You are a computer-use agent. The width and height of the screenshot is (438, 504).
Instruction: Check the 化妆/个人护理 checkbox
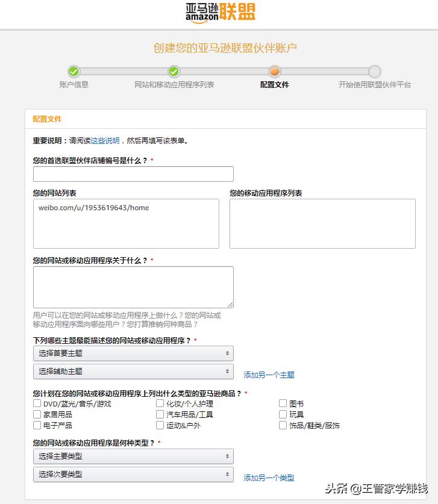tap(160, 403)
